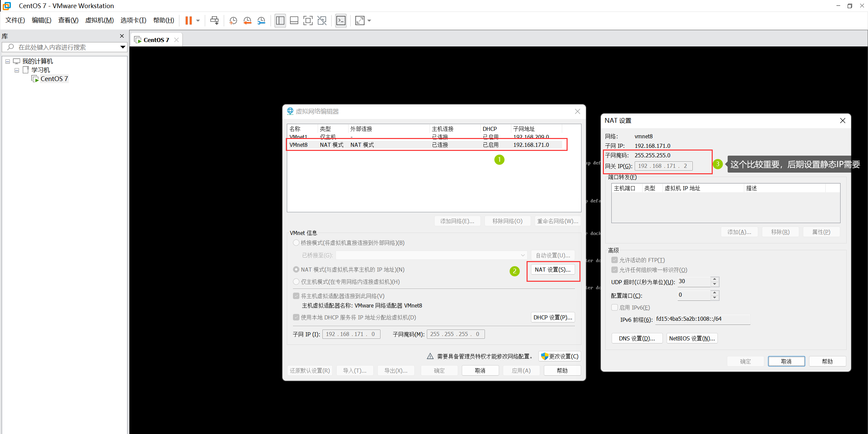Click the 更改设置(C) button
This screenshot has height=434, width=868.
pos(560,356)
